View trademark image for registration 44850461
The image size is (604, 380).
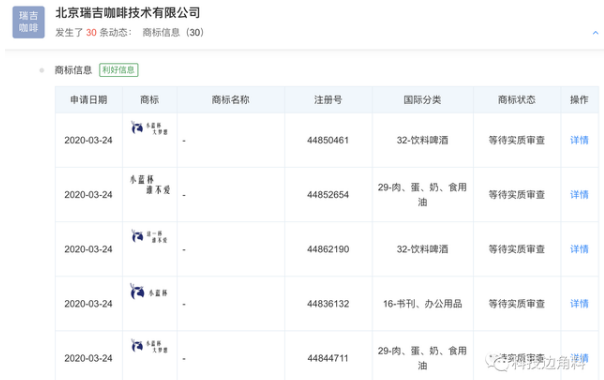(x=149, y=128)
